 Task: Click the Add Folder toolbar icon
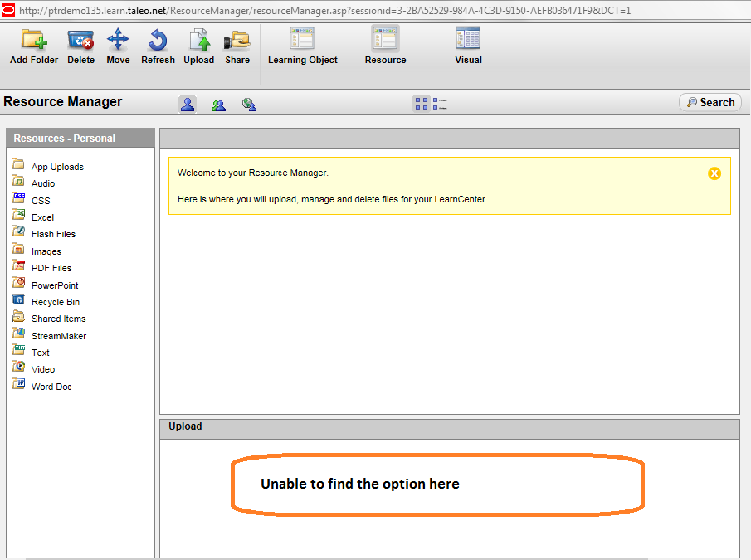(34, 40)
